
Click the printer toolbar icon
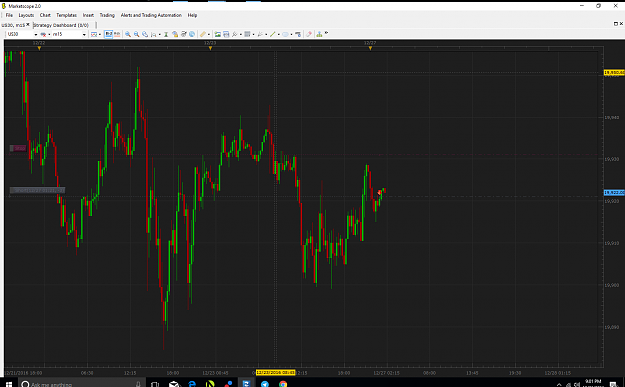[x=183, y=34]
